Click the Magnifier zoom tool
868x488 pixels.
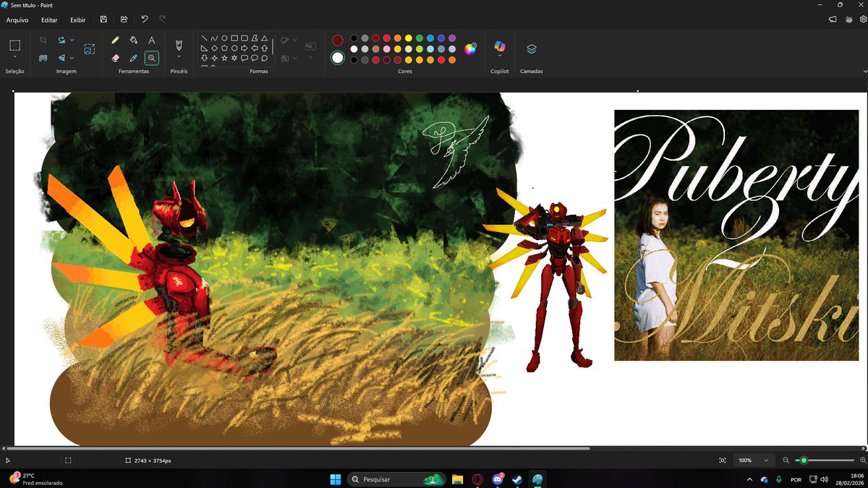coord(152,58)
